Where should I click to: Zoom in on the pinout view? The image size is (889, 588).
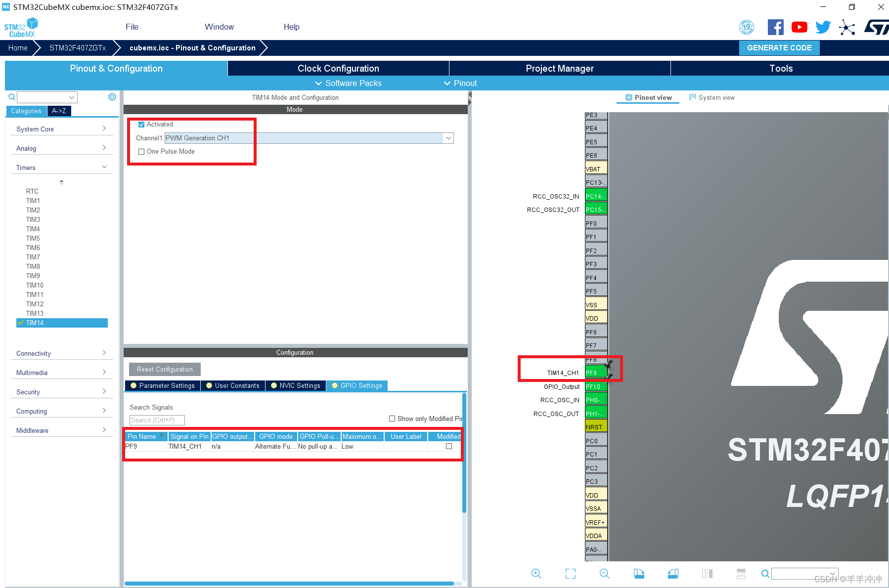536,574
